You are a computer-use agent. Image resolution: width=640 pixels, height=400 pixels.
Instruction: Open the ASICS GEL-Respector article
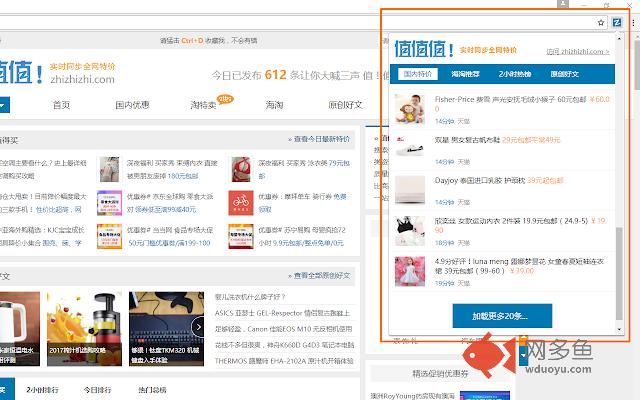[282, 313]
